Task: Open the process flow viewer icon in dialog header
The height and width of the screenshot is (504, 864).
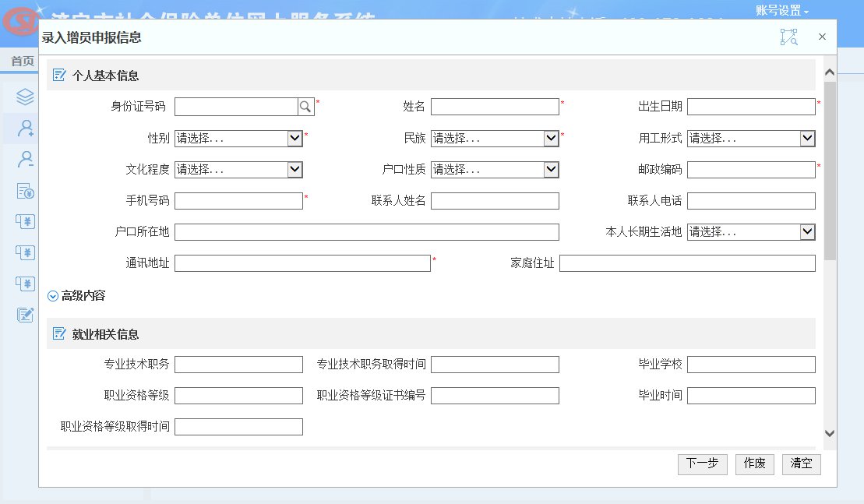Action: (788, 37)
